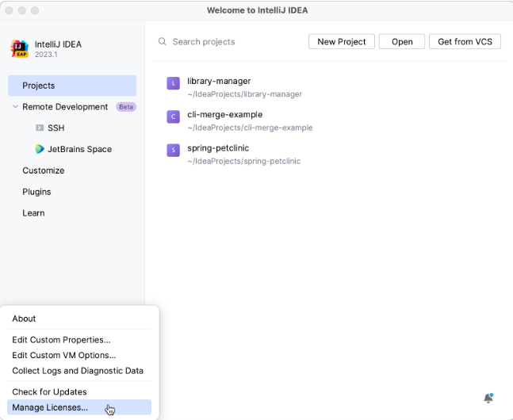Click the library-manager project L icon
The width and height of the screenshot is (513, 420).
pos(173,83)
